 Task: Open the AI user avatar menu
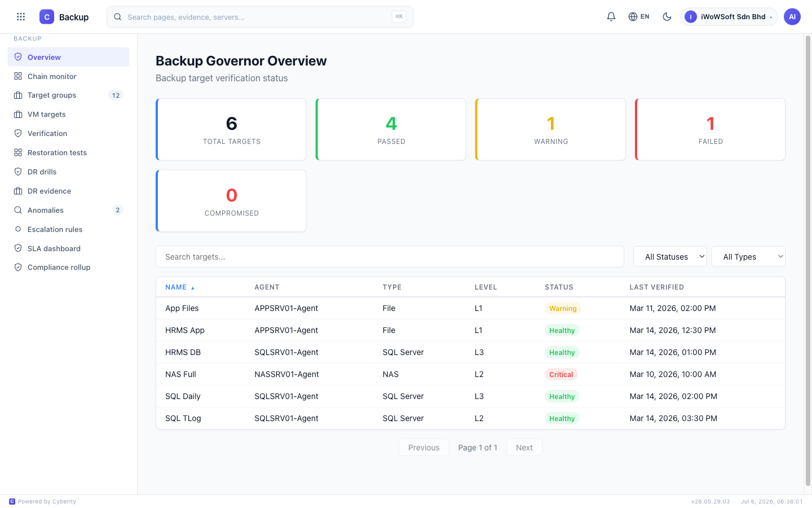[x=792, y=17]
